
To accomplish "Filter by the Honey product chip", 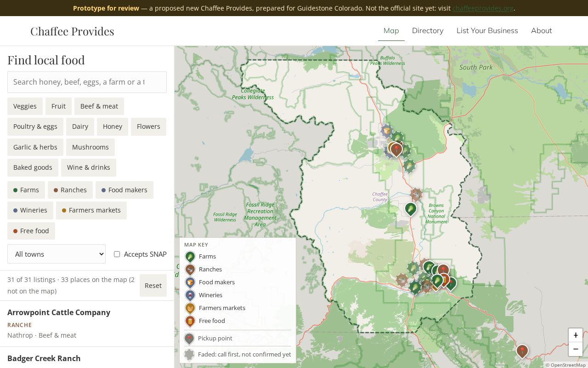I will pos(113,126).
